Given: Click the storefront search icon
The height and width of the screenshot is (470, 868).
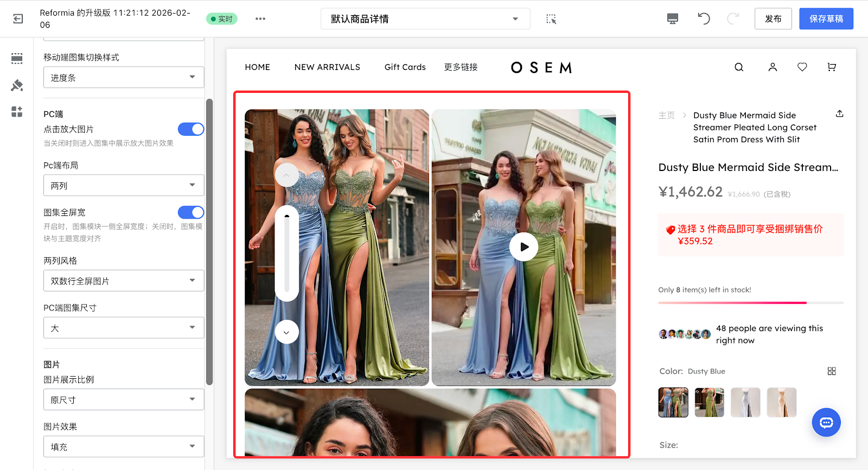Looking at the screenshot, I should coord(739,67).
